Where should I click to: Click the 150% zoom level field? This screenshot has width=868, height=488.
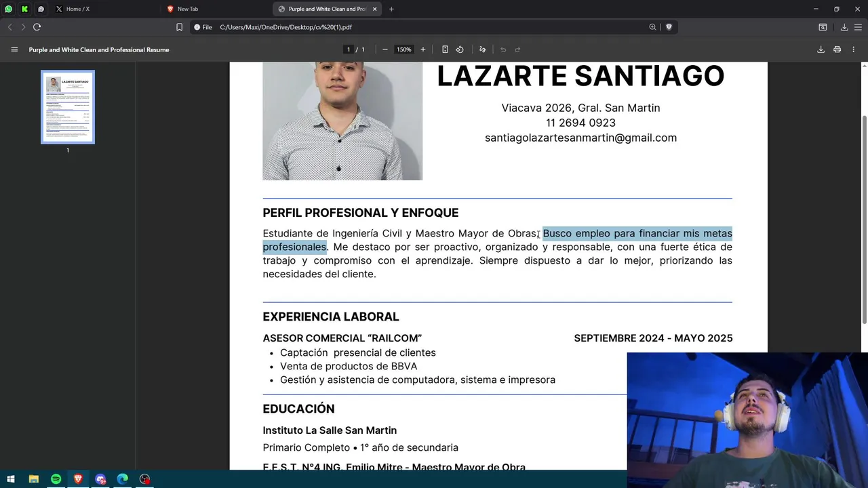tap(404, 49)
